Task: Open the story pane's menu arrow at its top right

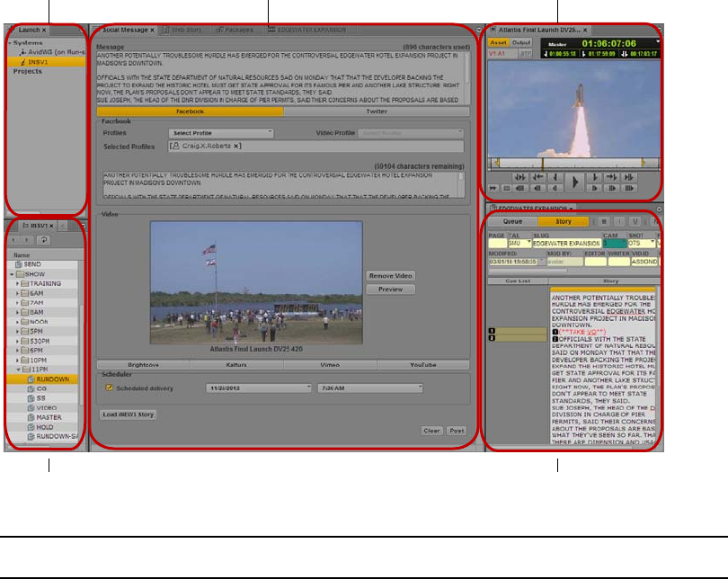Action: coord(659,209)
